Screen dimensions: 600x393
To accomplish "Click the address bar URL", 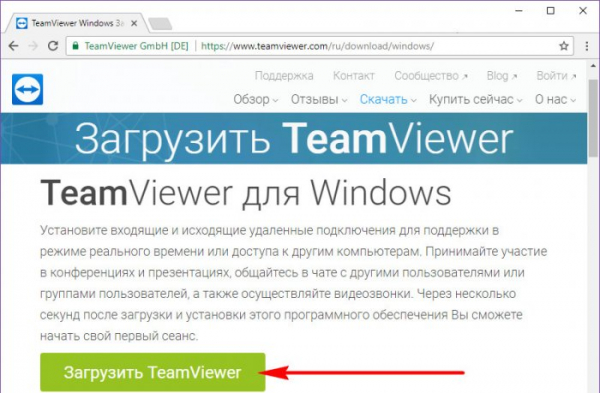I will [317, 46].
